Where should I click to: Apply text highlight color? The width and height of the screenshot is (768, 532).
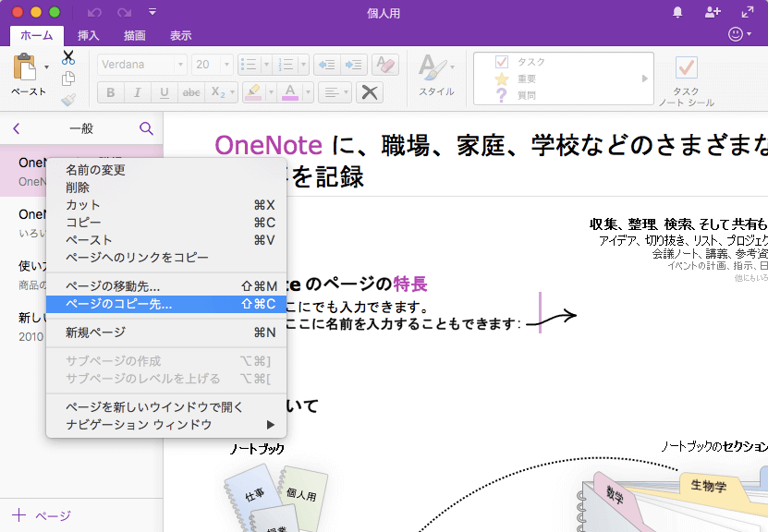(x=253, y=92)
